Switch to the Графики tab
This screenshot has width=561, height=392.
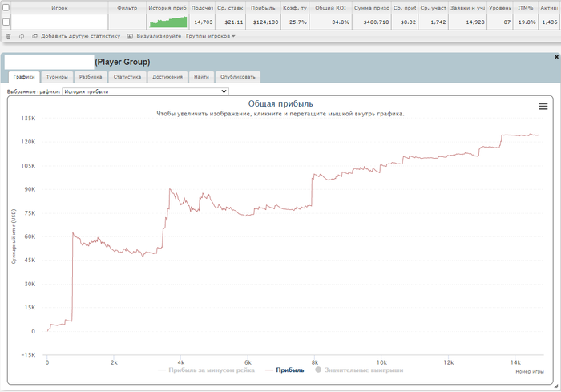point(24,77)
